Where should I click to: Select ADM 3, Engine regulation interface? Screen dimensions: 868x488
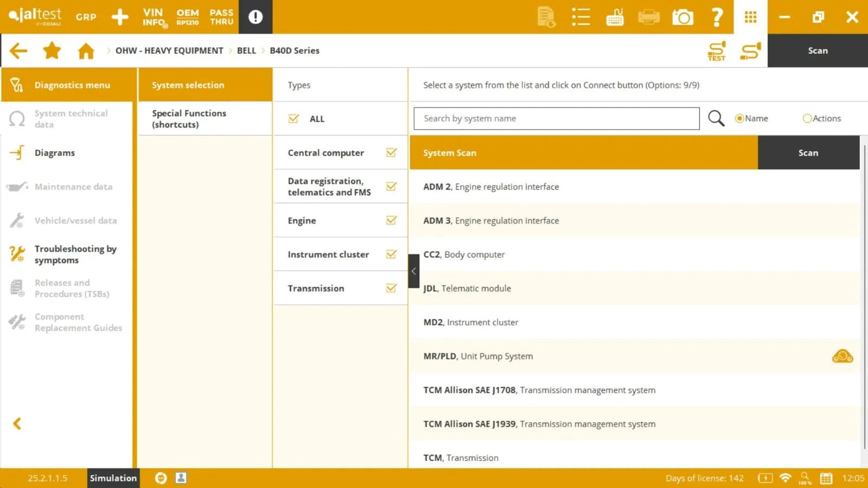tap(635, 220)
